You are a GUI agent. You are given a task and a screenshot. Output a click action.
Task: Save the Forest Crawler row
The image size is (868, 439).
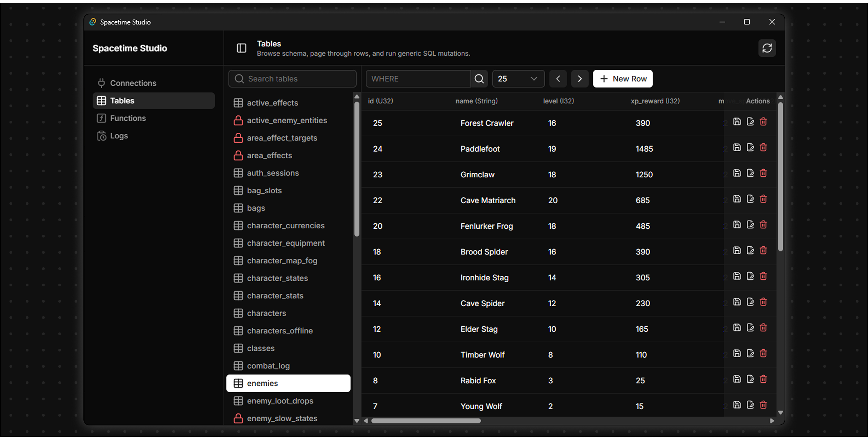pos(737,121)
